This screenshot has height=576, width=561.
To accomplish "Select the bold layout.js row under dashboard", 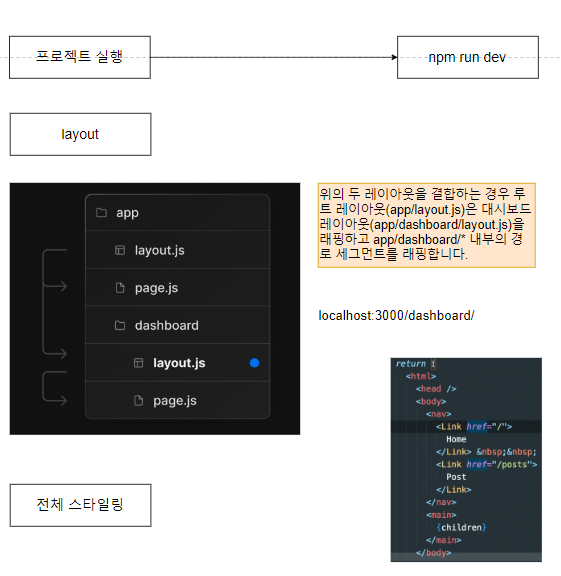I will pyautogui.click(x=177, y=363).
